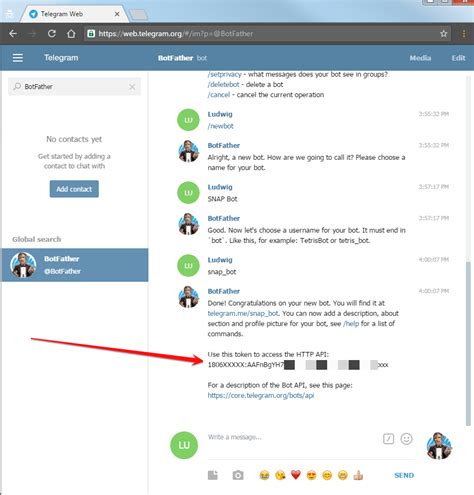The width and height of the screenshot is (474, 495).
Task: Insert the thumbs up emoji
Action: [x=358, y=475]
